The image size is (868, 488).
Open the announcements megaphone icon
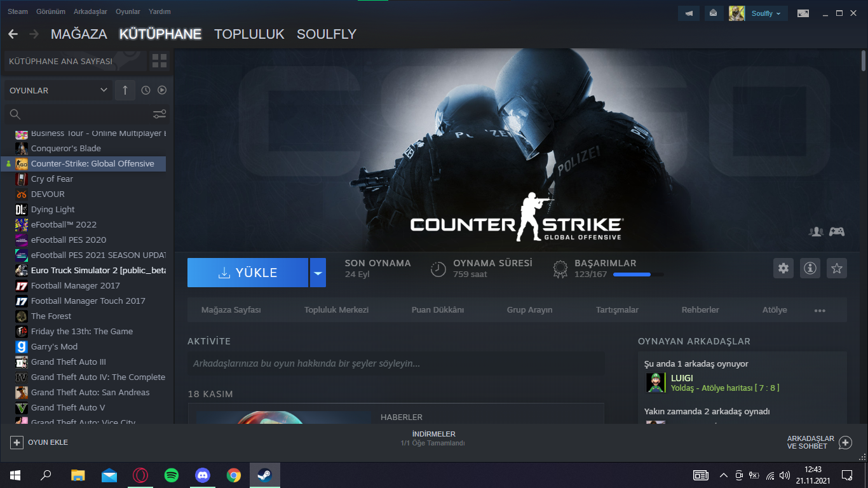(689, 13)
